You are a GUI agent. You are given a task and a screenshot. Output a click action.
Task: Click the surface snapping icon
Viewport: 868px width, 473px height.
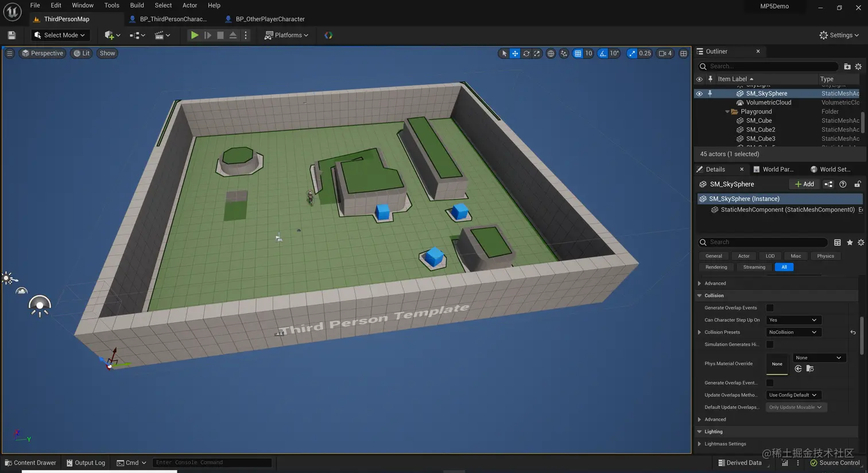point(564,53)
